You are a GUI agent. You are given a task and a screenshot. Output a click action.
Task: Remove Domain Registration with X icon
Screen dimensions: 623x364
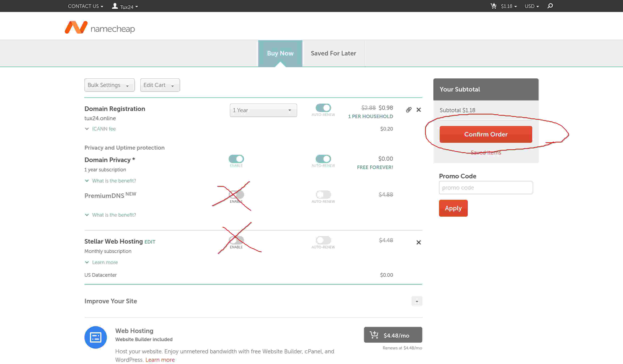click(419, 110)
